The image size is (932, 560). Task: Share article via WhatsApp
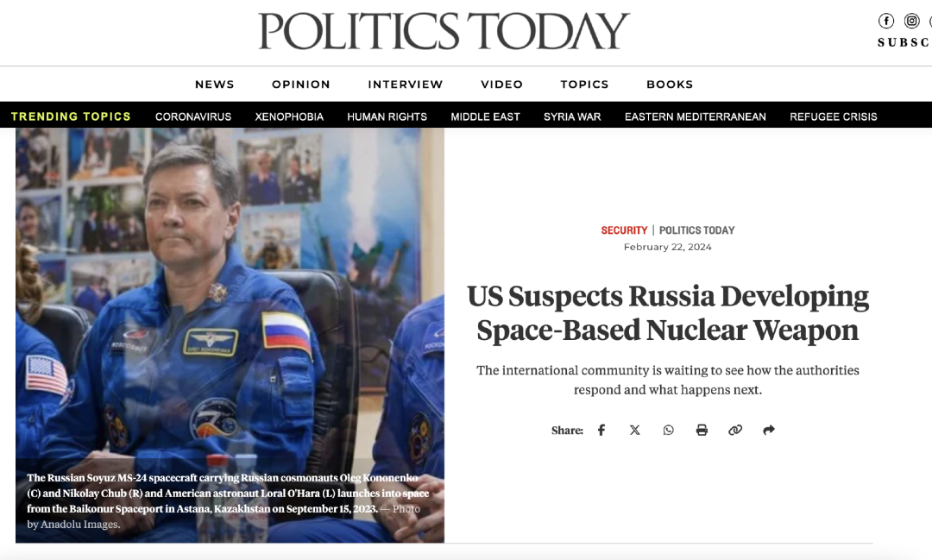tap(668, 430)
